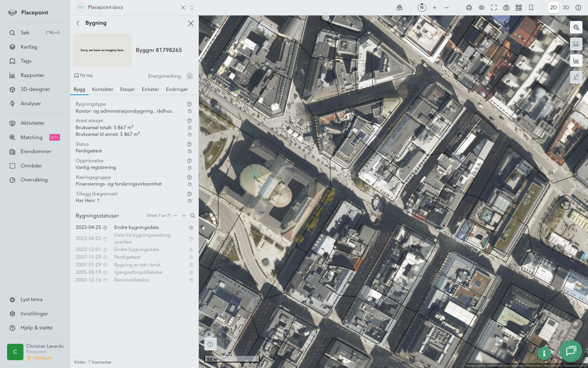
Task: Follow the Kartverket source link
Action: coord(101,362)
